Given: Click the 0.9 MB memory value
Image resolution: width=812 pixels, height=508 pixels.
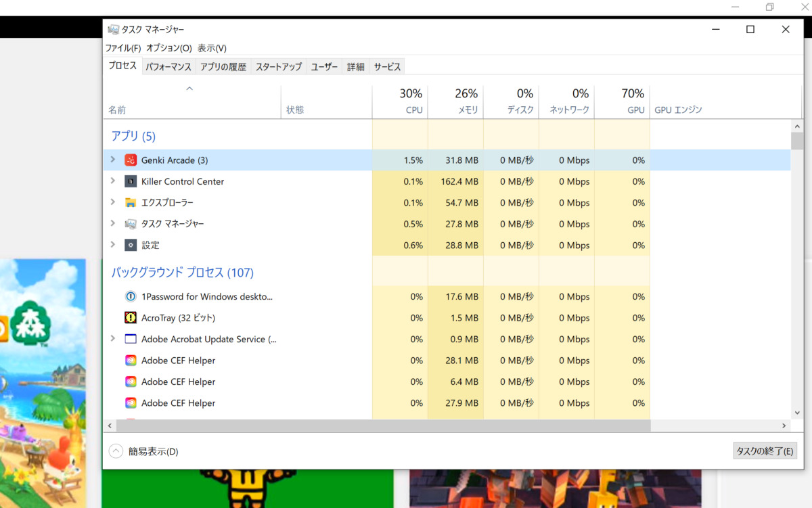Looking at the screenshot, I should click(464, 339).
